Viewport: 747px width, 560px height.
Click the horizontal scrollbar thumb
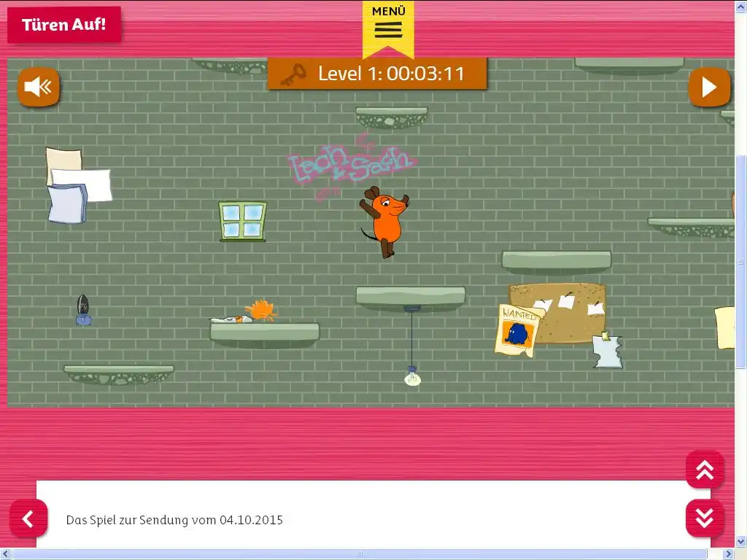click(360, 554)
